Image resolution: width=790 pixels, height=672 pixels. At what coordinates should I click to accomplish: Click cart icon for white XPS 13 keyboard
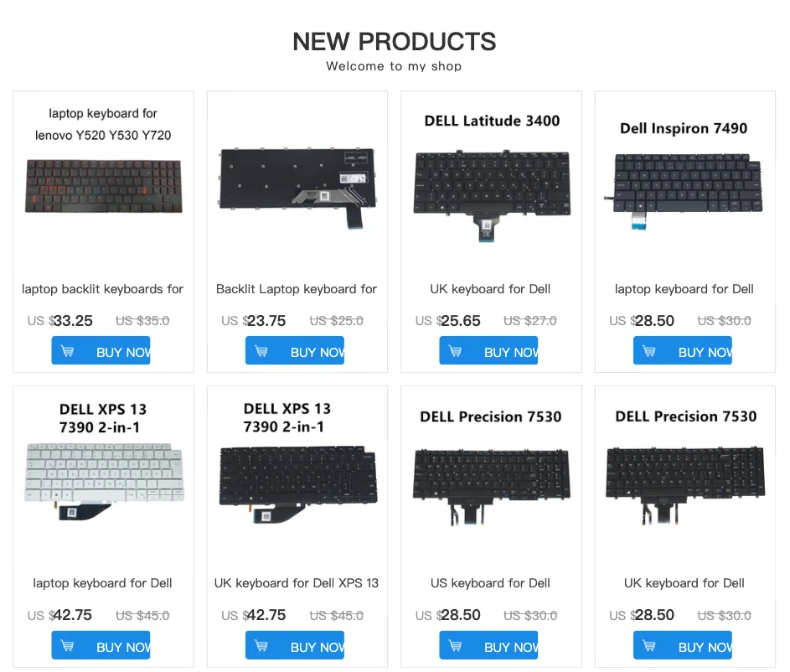[x=67, y=646]
